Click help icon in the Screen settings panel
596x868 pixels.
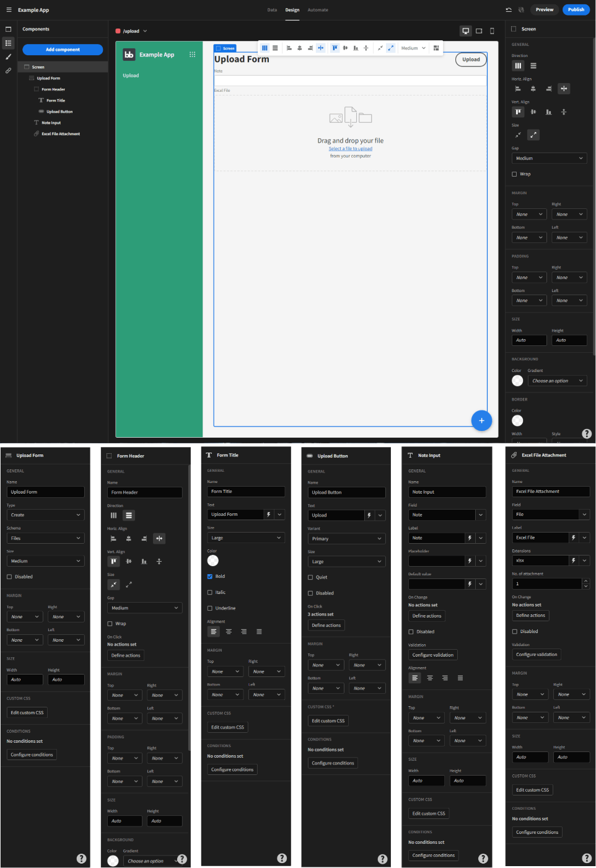[x=587, y=434]
